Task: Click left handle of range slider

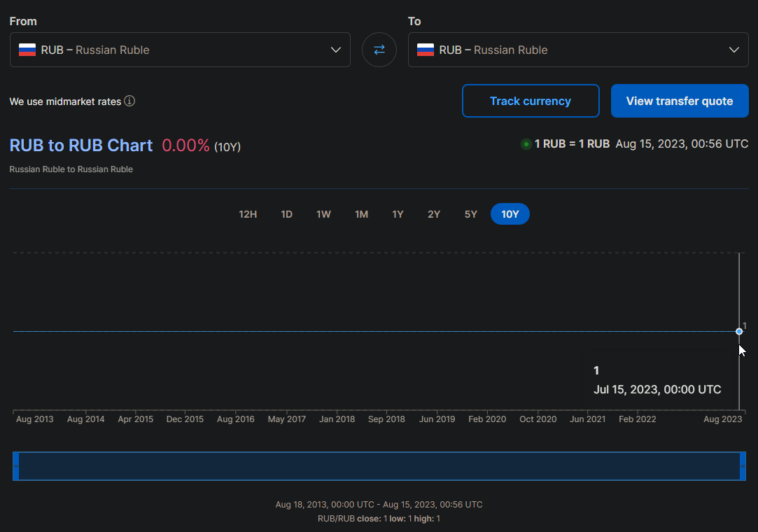Action: [x=16, y=466]
